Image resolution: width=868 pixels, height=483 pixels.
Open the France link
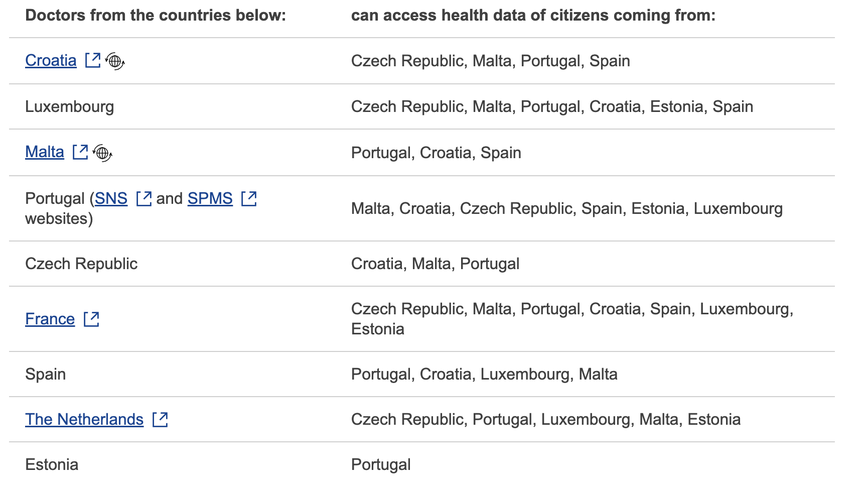pyautogui.click(x=50, y=319)
